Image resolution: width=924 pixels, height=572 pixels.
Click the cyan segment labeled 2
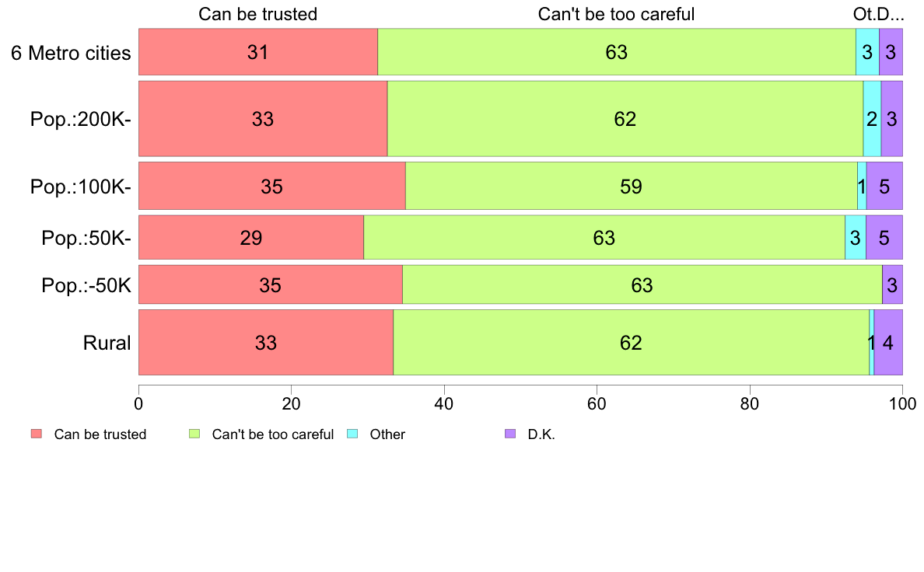click(872, 119)
